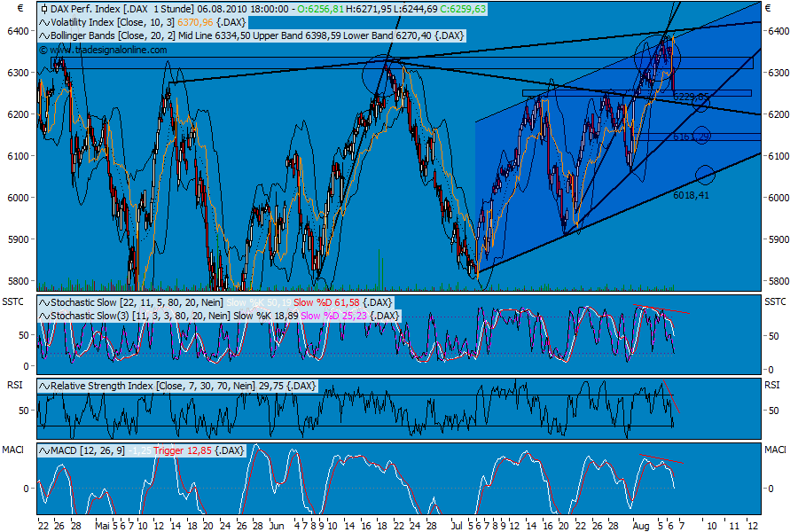
Task: Select the high value H:6271,95
Action: click(x=369, y=9)
